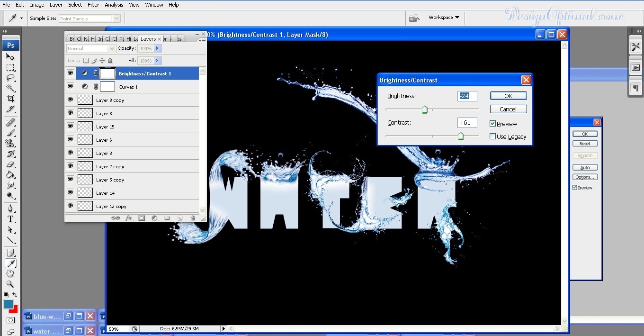Click the link layers icon
The width and height of the screenshot is (644, 336).
[x=116, y=218]
